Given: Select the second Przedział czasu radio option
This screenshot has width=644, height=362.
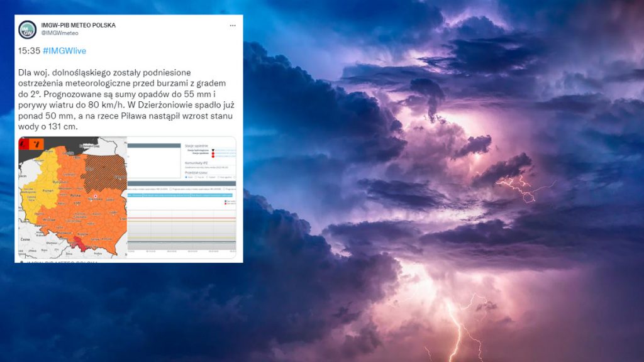Looking at the screenshot, I should click(x=197, y=177).
